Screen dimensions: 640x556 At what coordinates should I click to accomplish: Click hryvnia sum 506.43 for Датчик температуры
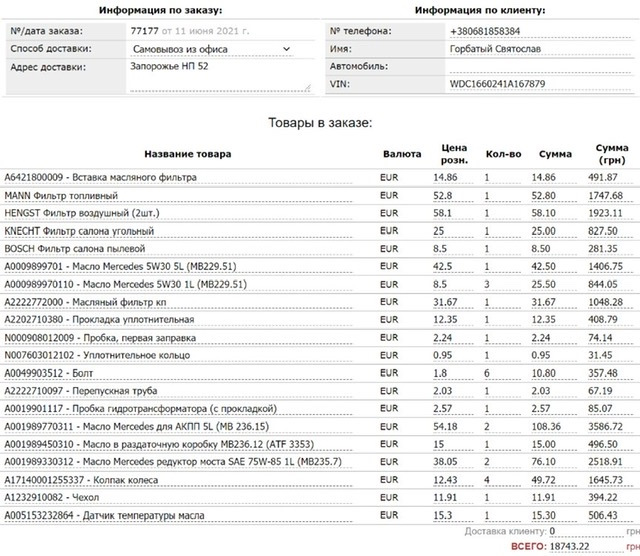[610, 516]
